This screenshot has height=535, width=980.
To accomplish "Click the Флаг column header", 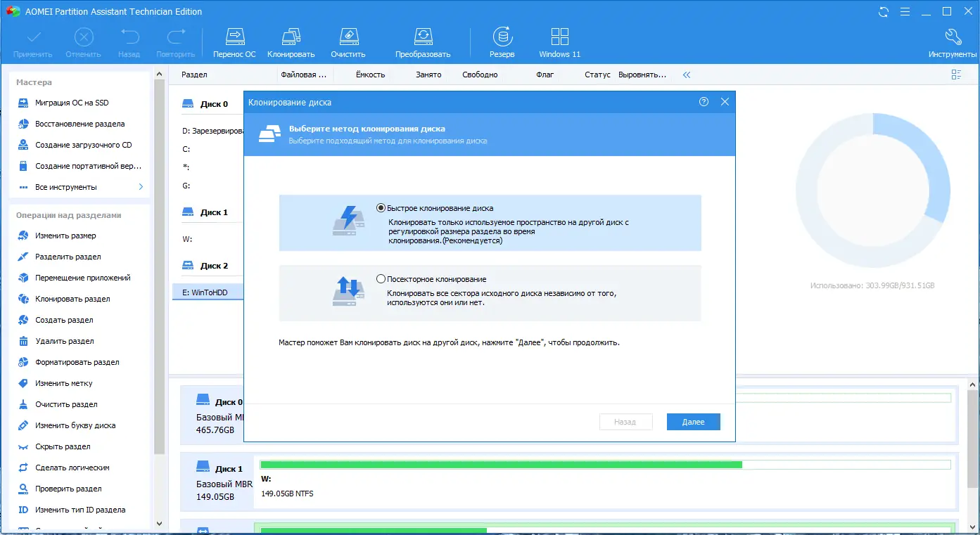I will point(545,75).
